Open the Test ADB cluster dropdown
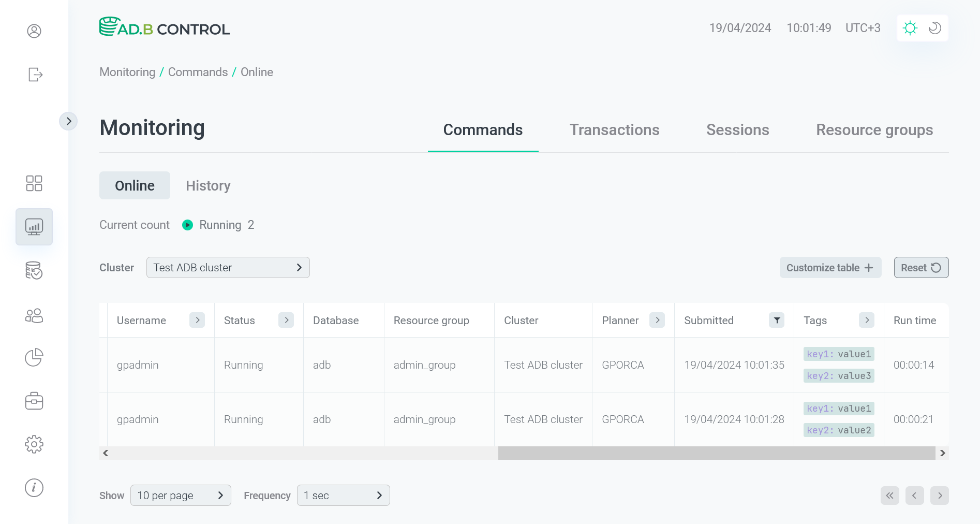 [x=228, y=268]
